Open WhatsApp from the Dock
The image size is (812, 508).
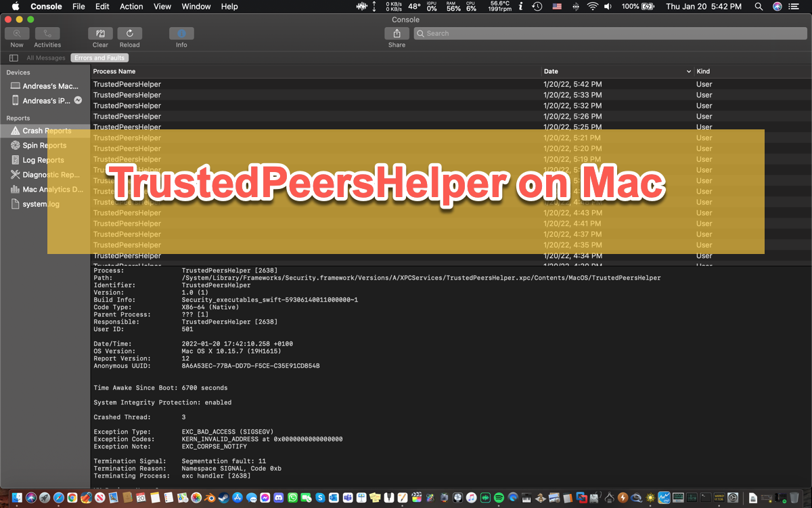coord(292,498)
